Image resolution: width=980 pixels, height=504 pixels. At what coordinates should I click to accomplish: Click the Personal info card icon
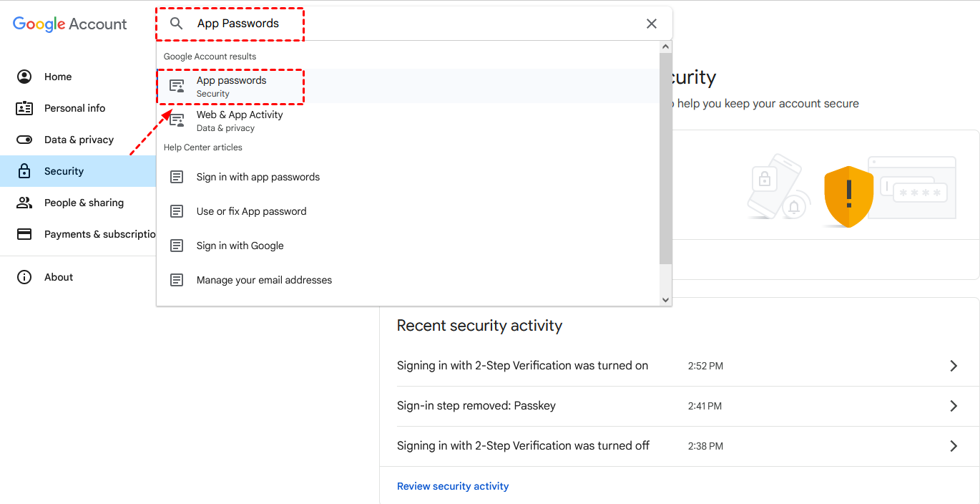(x=24, y=108)
